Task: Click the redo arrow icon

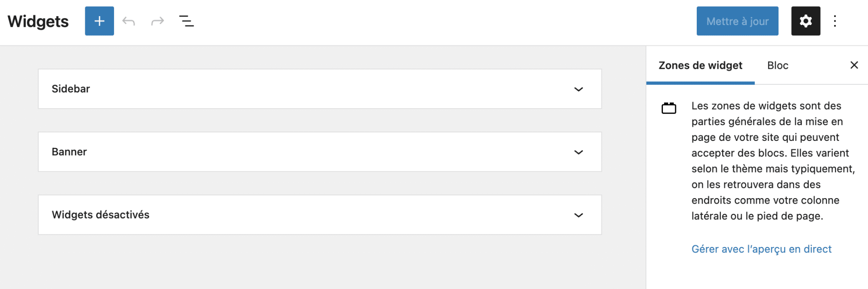Action: (157, 20)
